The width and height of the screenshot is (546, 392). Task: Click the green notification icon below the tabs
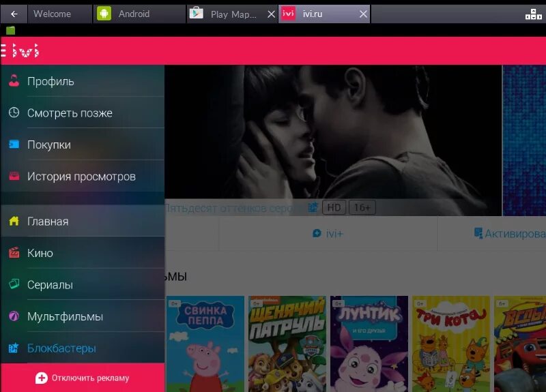[x=10, y=30]
